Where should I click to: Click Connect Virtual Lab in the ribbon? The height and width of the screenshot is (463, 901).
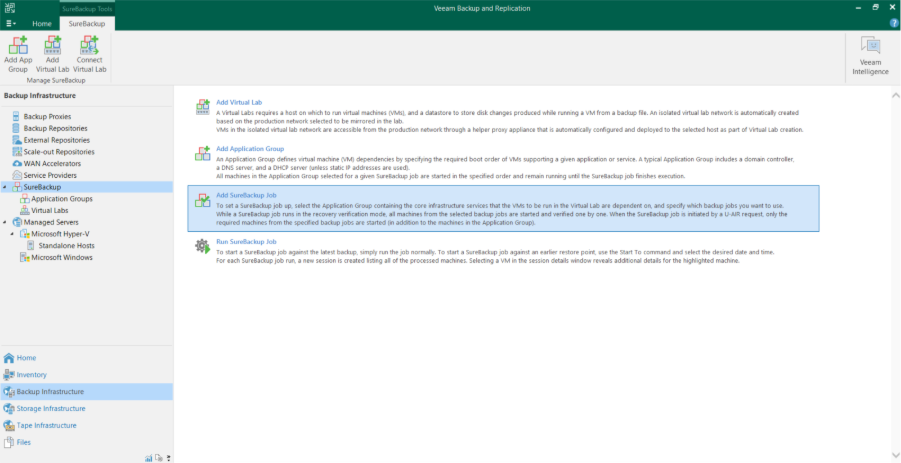pos(89,53)
